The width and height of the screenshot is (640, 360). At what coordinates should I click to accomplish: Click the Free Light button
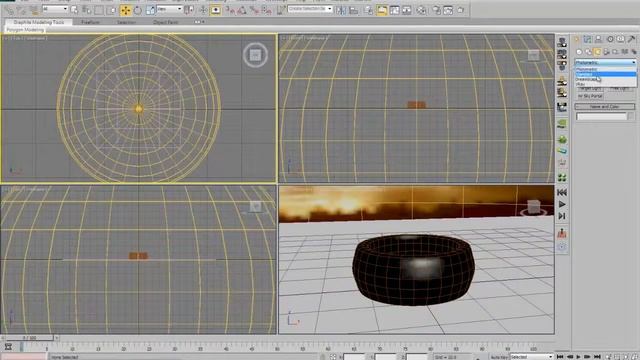pos(620,89)
